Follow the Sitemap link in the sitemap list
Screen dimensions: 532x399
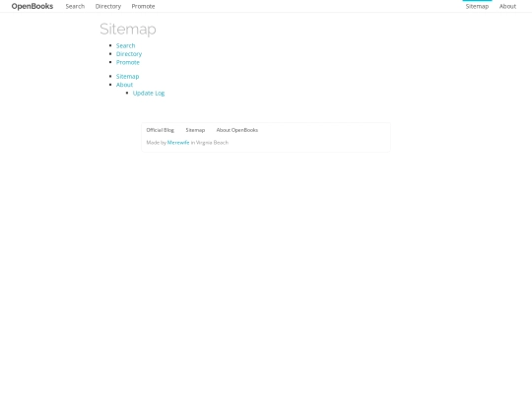click(x=127, y=76)
